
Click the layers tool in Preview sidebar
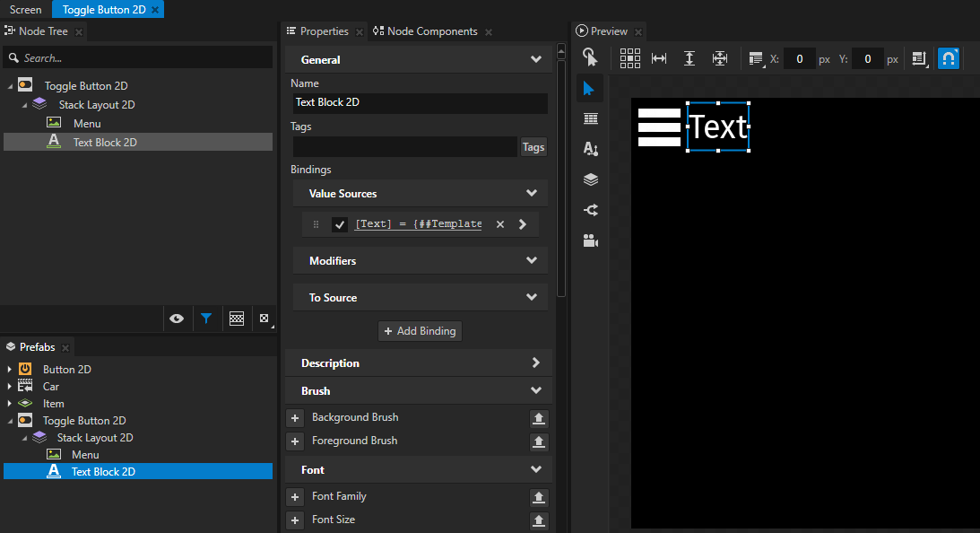click(x=590, y=179)
